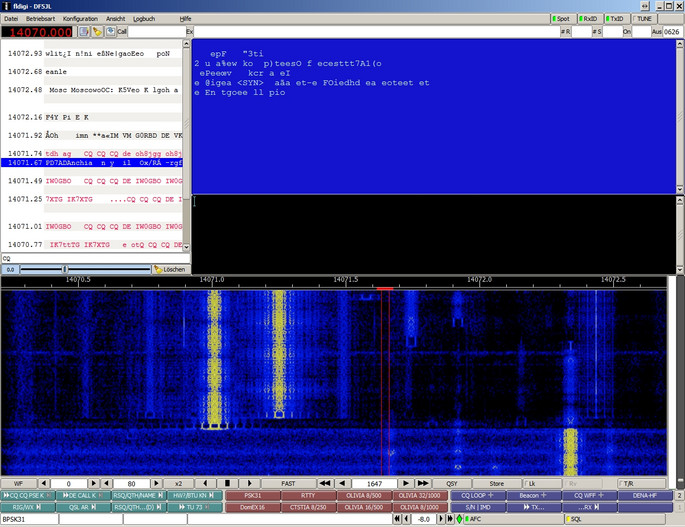Toggle the AFC button
The width and height of the screenshot is (685, 527).
[x=513, y=519]
